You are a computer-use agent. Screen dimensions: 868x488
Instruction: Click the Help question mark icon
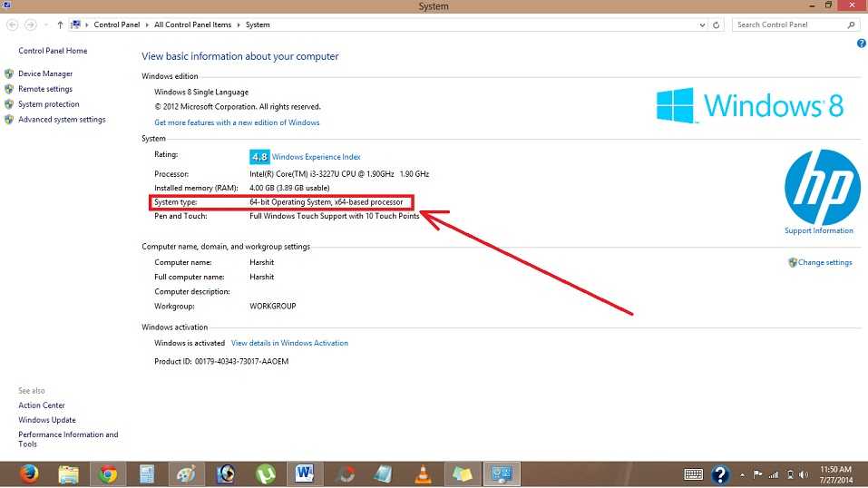pos(862,44)
